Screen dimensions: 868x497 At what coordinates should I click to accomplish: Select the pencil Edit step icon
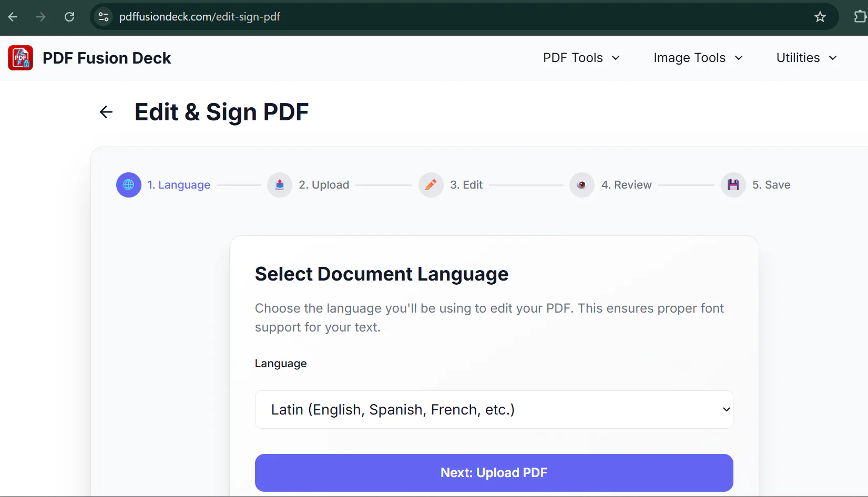[x=431, y=185]
